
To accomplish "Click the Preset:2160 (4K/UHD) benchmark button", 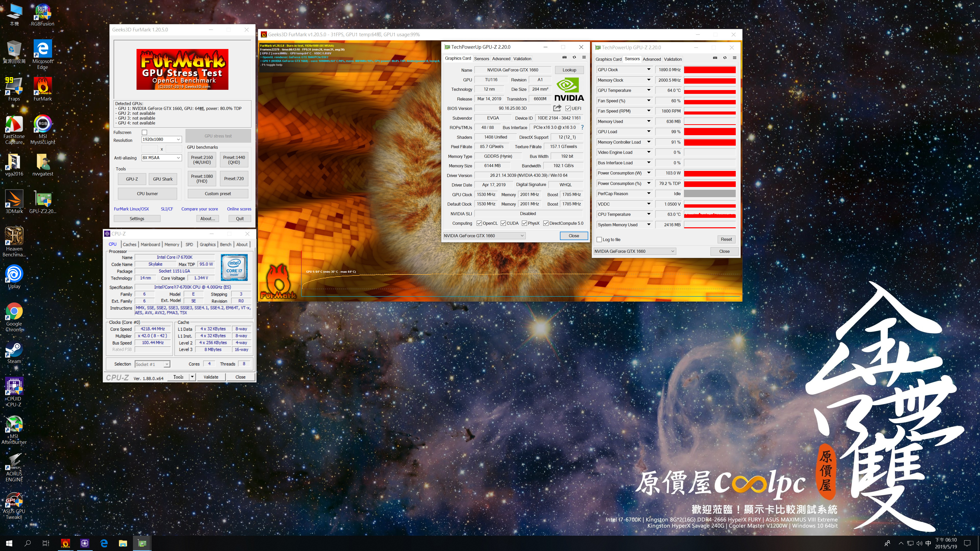I will coord(202,160).
